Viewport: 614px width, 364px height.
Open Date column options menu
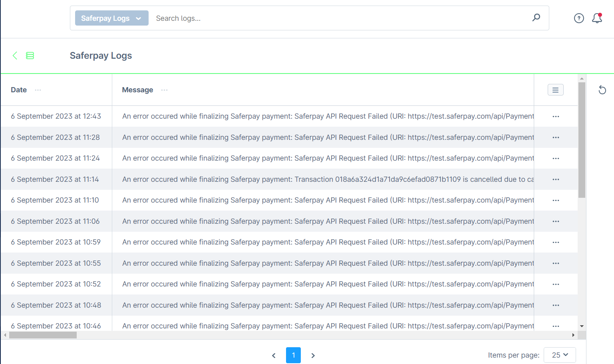pos(38,90)
